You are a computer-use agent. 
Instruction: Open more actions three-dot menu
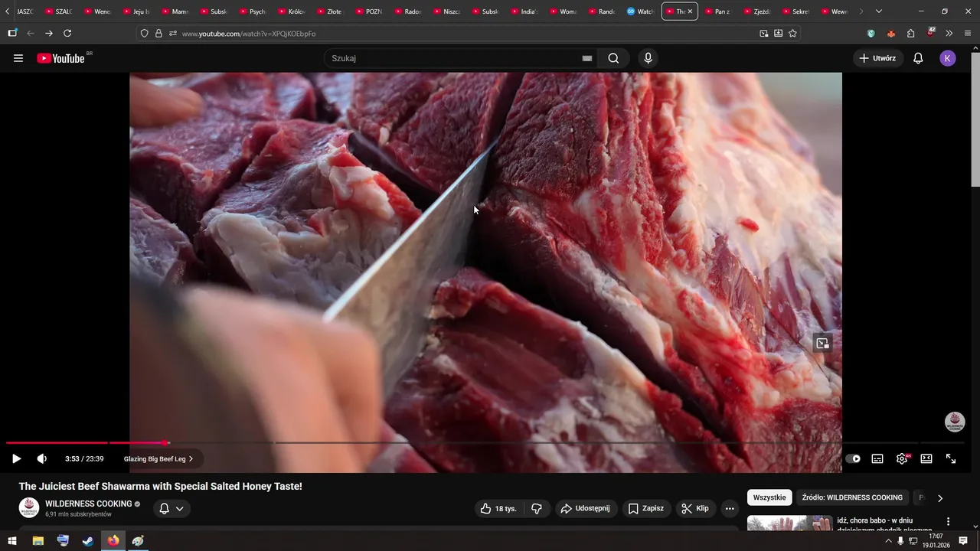(x=730, y=508)
